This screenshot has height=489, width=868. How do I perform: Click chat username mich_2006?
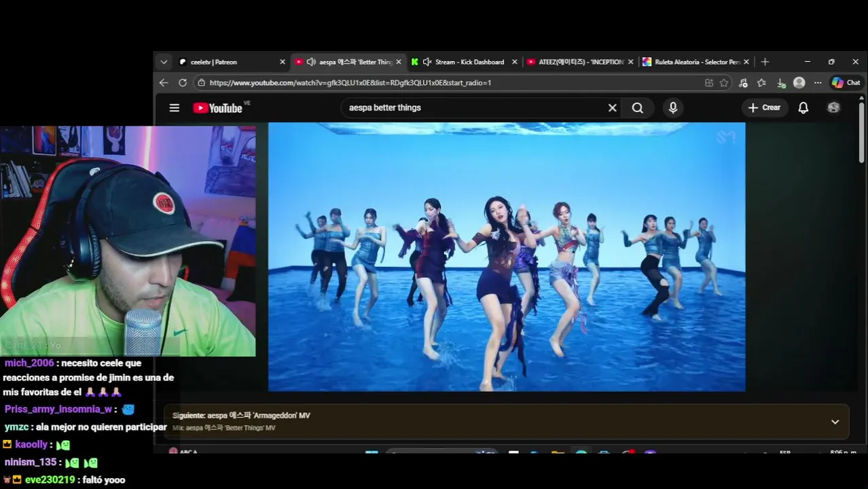click(x=29, y=363)
